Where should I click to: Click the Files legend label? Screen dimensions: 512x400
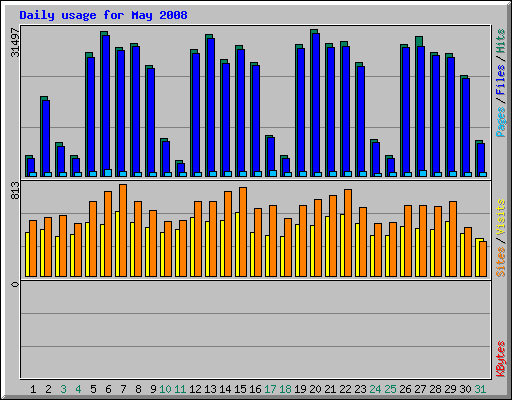pyautogui.click(x=500, y=79)
